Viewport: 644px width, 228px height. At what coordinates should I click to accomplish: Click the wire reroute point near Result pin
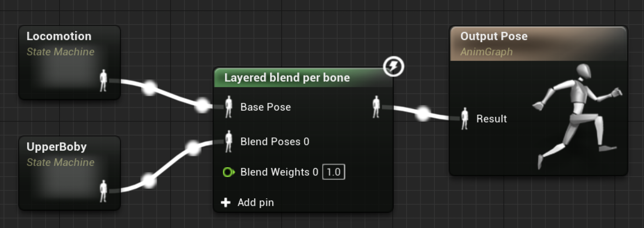click(x=423, y=113)
